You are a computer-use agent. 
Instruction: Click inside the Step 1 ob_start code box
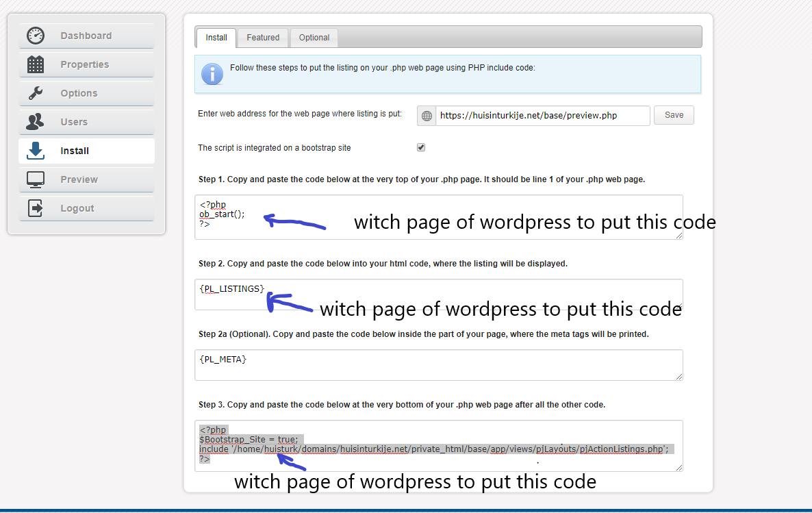click(x=438, y=217)
